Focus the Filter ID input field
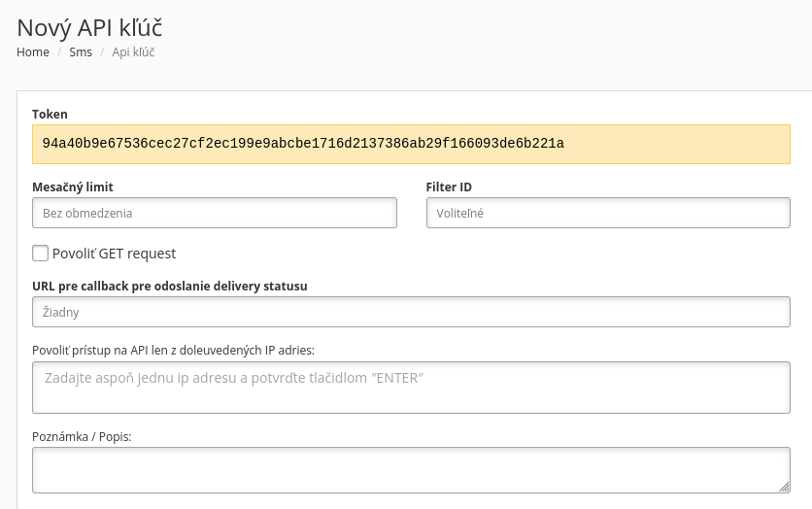 pyautogui.click(x=608, y=213)
